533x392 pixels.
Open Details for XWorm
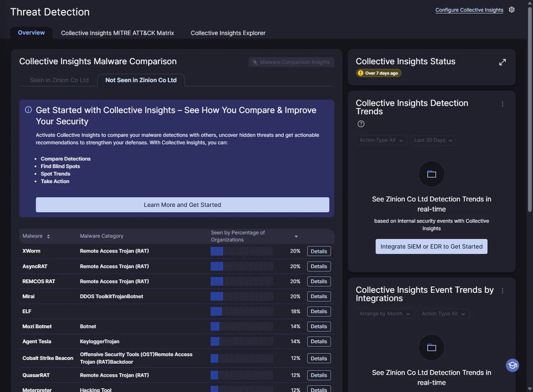(x=319, y=251)
